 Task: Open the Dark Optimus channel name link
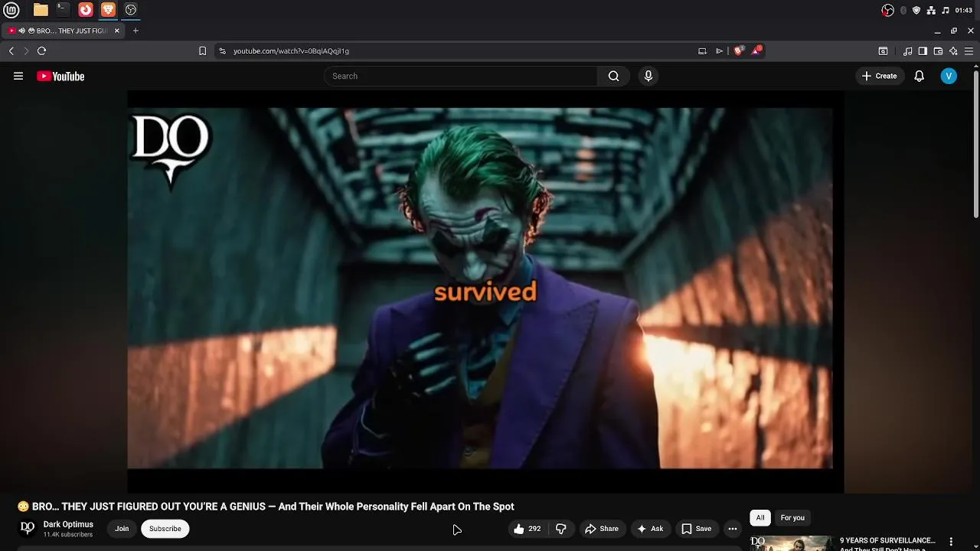click(x=68, y=524)
